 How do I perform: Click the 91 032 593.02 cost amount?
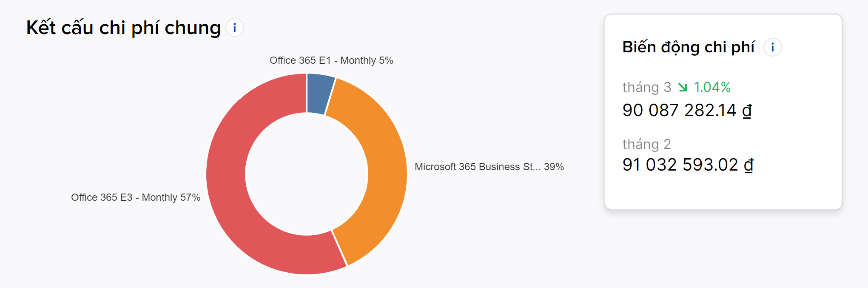tap(680, 165)
